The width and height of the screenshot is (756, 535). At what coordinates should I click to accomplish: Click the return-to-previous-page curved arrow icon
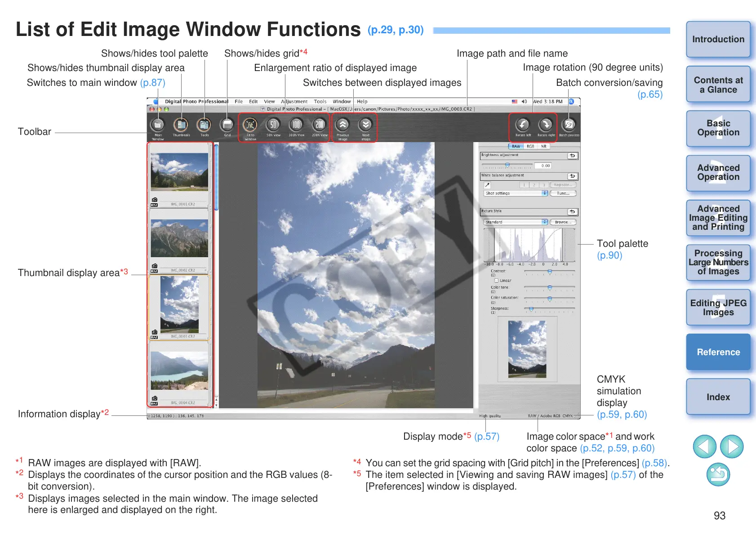click(x=718, y=474)
